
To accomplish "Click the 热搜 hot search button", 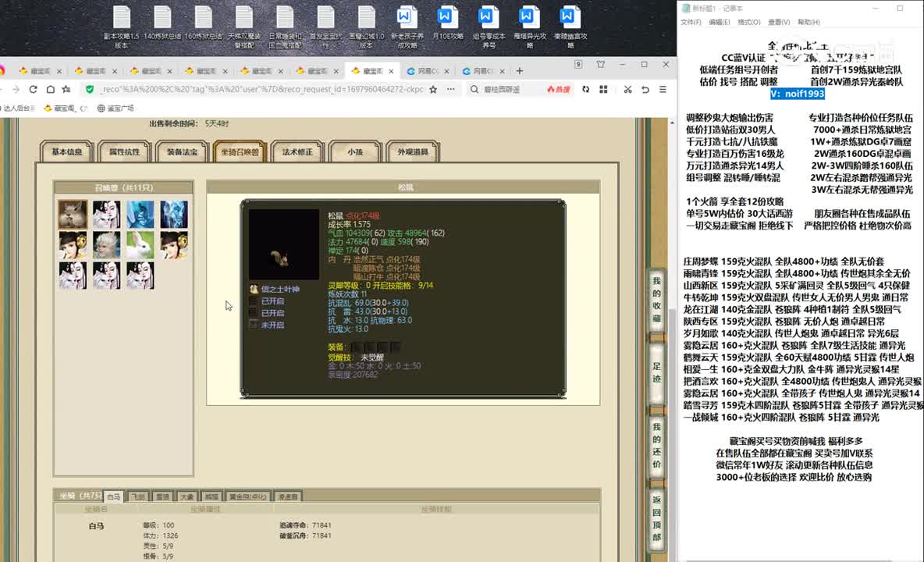I will pos(559,90).
